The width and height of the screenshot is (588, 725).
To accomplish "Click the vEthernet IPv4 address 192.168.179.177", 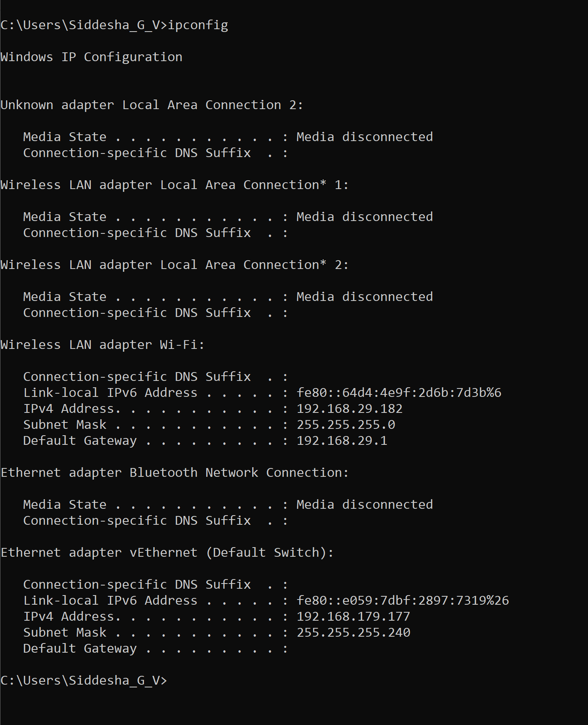I will pyautogui.click(x=353, y=616).
